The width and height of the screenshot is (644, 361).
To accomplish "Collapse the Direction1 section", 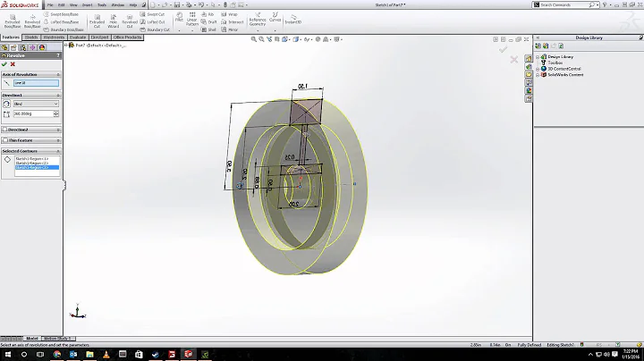I will (58, 96).
